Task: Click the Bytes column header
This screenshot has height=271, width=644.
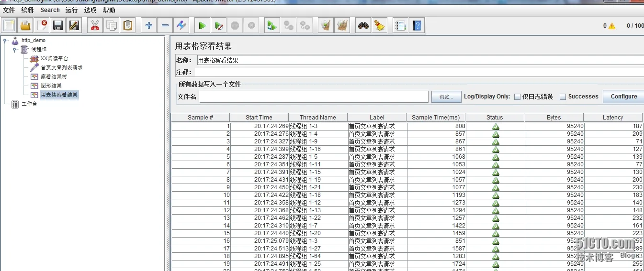Action: pos(554,117)
